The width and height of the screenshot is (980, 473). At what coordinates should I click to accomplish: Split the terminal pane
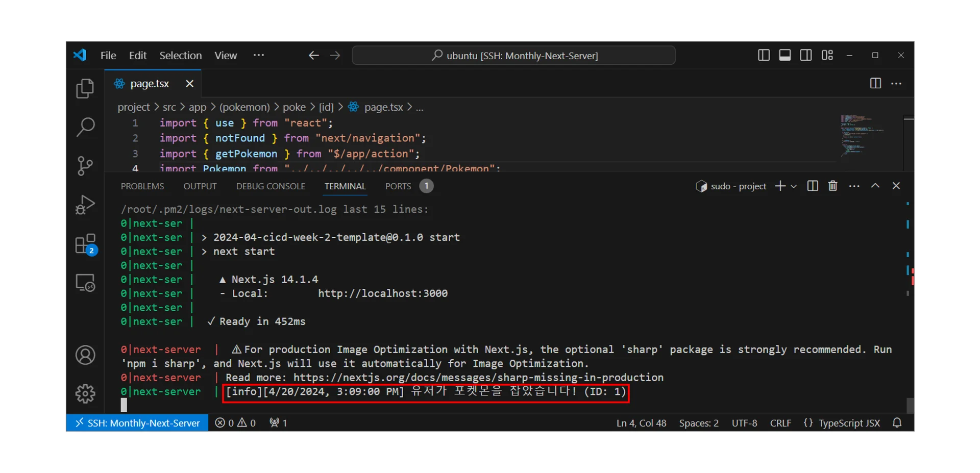[813, 186]
